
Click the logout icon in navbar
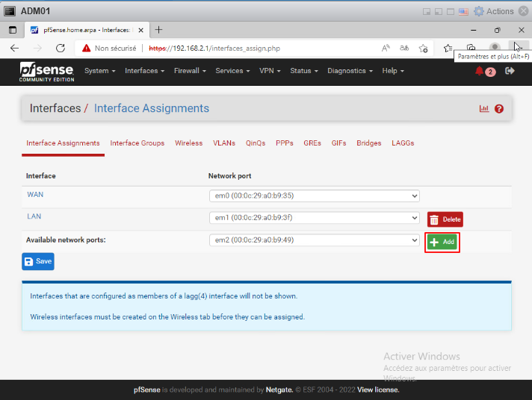pyautogui.click(x=510, y=71)
